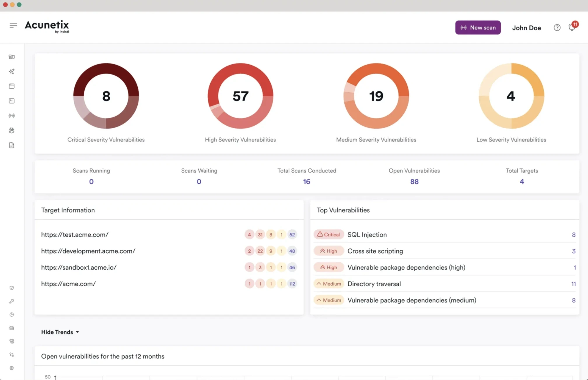This screenshot has height=380, width=588.
Task: Open the scheduled scans clock icon
Action: tap(12, 314)
